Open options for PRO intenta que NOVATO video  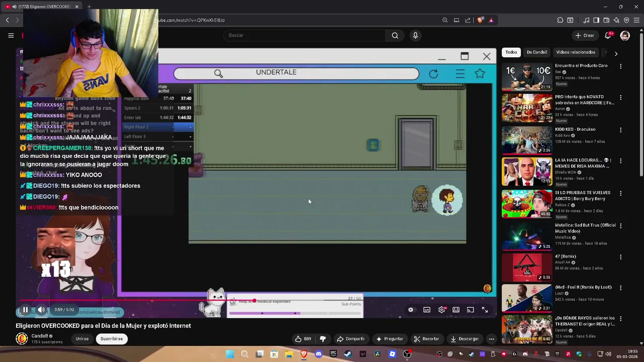click(x=620, y=98)
